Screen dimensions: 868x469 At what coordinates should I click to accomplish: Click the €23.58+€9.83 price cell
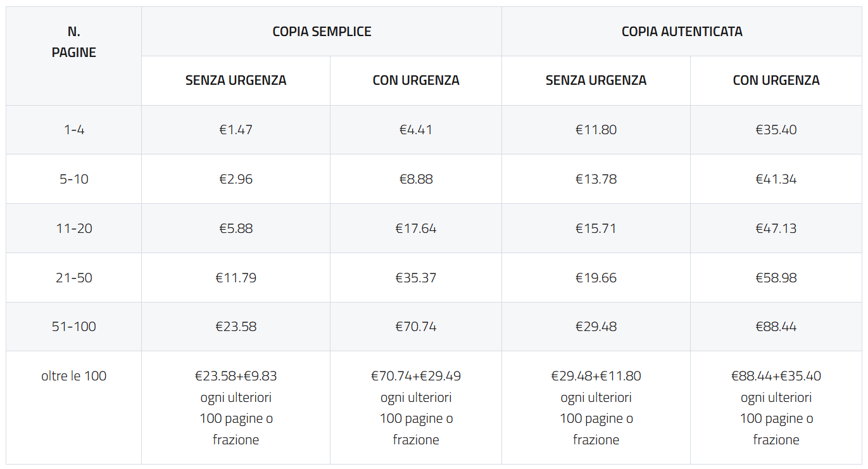click(236, 376)
